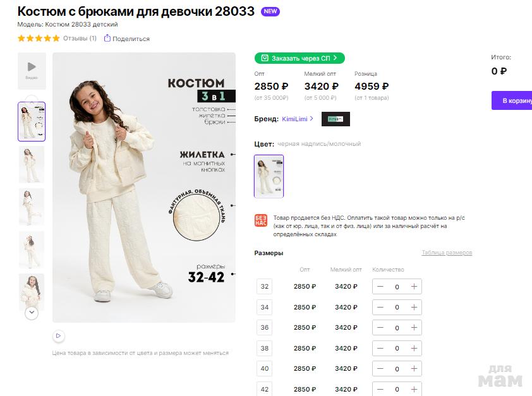
Task: Open KimiLimi brand page link
Action: pos(297,119)
